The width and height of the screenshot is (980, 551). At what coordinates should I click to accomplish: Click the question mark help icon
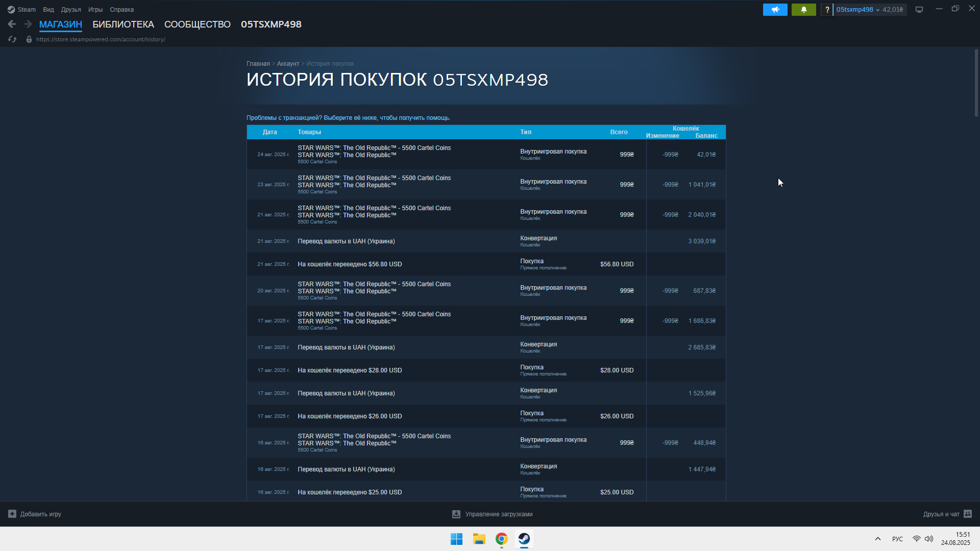click(x=827, y=10)
